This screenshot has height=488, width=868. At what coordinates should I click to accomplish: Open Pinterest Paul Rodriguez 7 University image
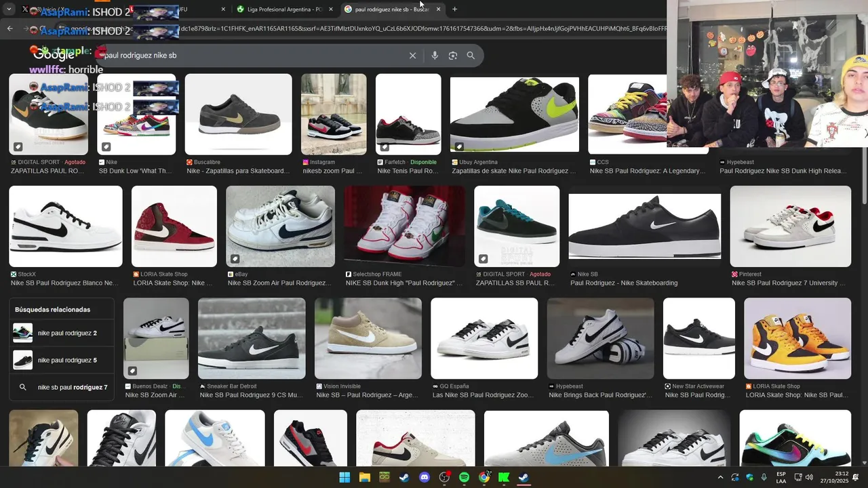point(790,226)
